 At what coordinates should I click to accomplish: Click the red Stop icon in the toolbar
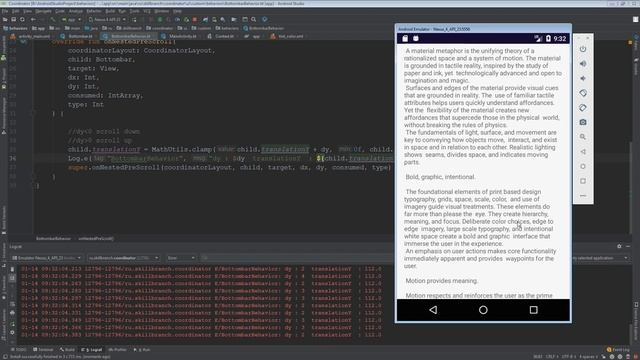coord(195,20)
